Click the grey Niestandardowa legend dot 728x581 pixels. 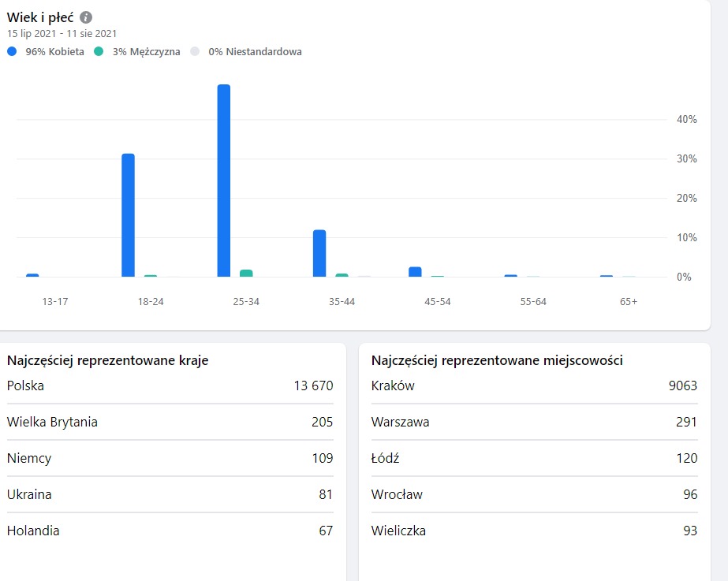pos(195,51)
